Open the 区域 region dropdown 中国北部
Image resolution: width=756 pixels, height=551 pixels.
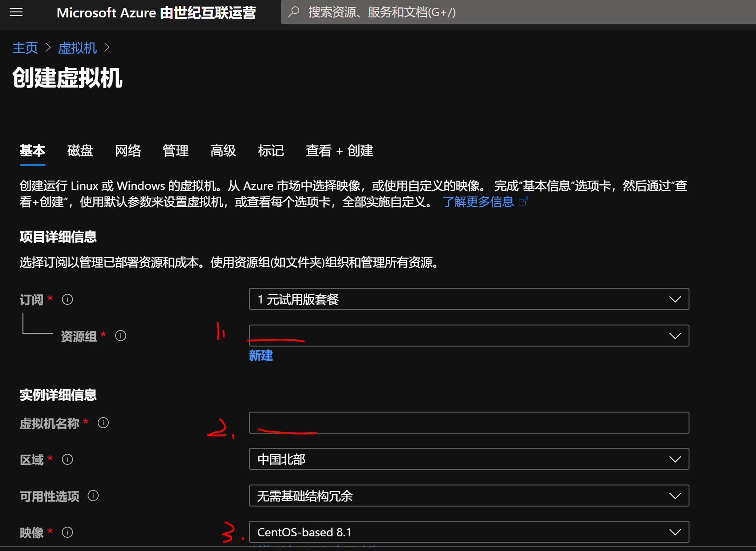(x=469, y=459)
